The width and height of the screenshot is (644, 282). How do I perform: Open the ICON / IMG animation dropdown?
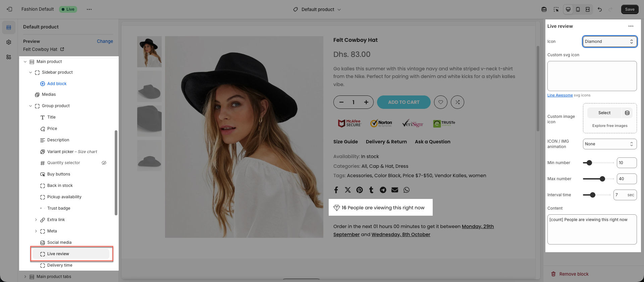pos(609,144)
